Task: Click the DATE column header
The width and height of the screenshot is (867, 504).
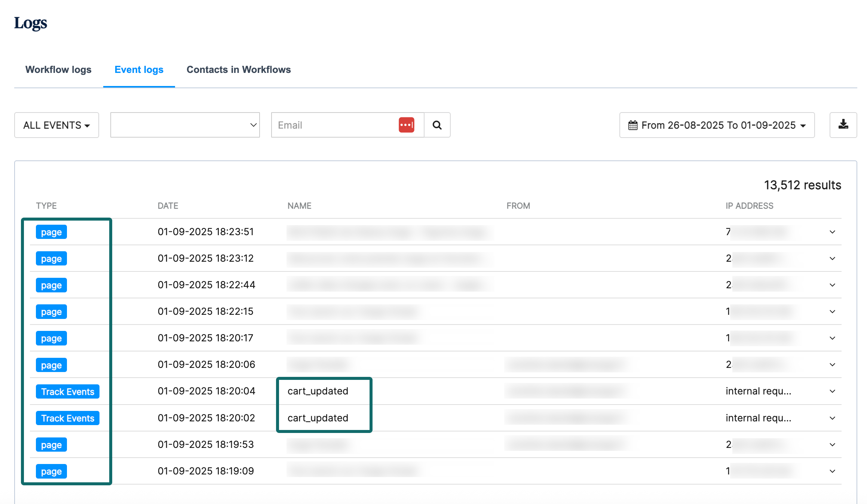Action: tap(167, 205)
